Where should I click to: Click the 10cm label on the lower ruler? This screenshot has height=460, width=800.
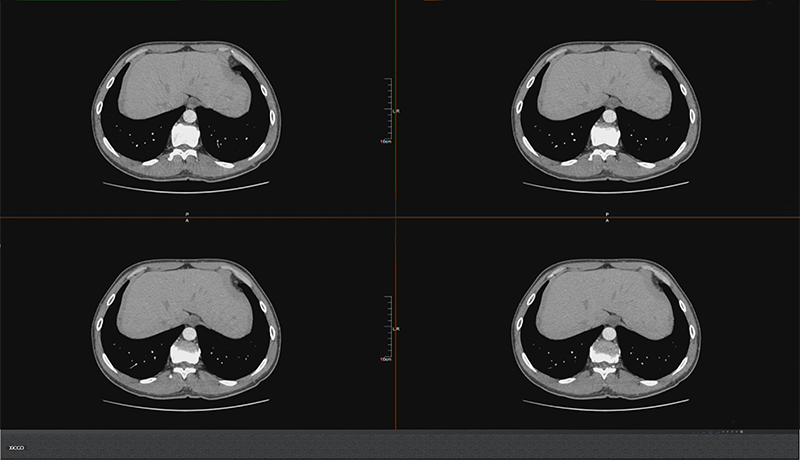tap(385, 358)
